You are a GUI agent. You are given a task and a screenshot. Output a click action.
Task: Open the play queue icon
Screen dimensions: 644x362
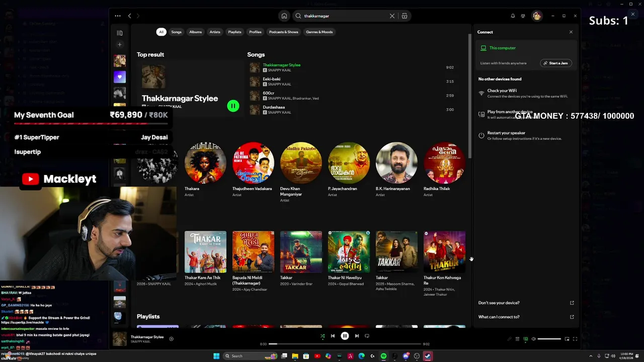[x=517, y=339]
